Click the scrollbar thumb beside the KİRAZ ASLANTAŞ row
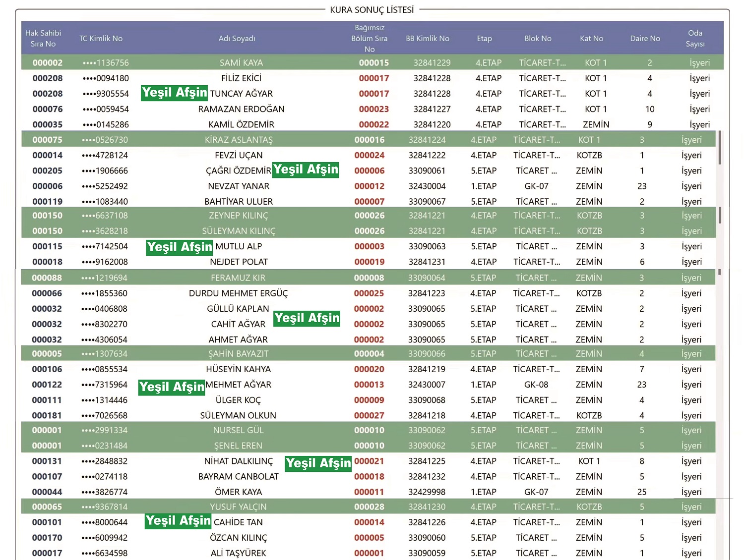Viewport: 744px width, 560px height. click(720, 148)
